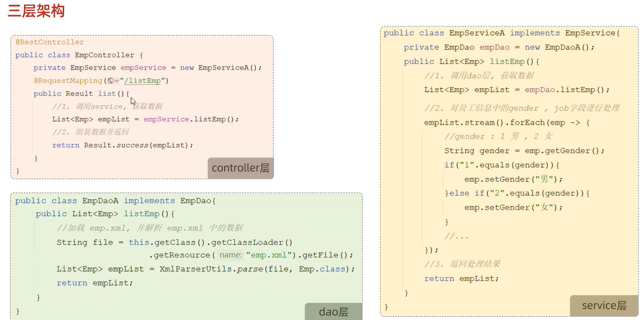Select comment "//2. 组装数据并返回"
The height and width of the screenshot is (320, 644).
tap(91, 132)
